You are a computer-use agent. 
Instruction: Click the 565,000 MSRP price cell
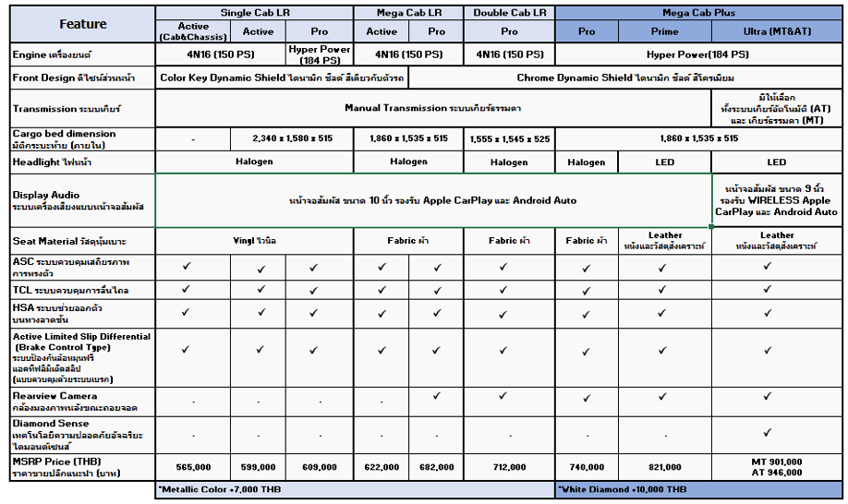click(x=193, y=467)
